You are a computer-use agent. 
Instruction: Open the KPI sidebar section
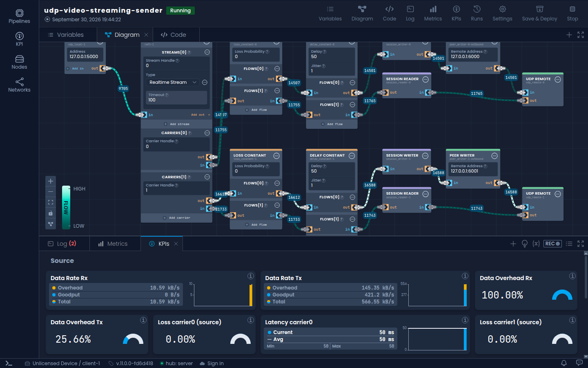click(19, 39)
